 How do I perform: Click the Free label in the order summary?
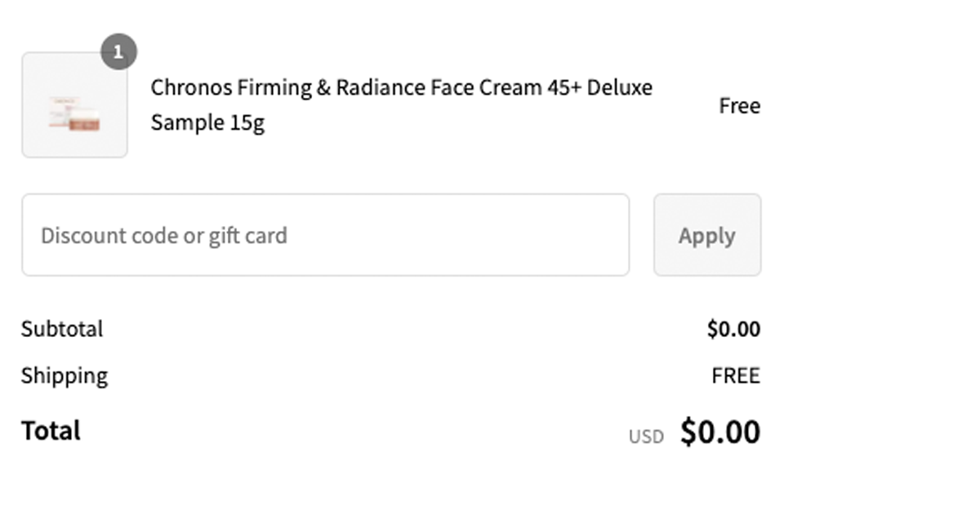point(739,105)
